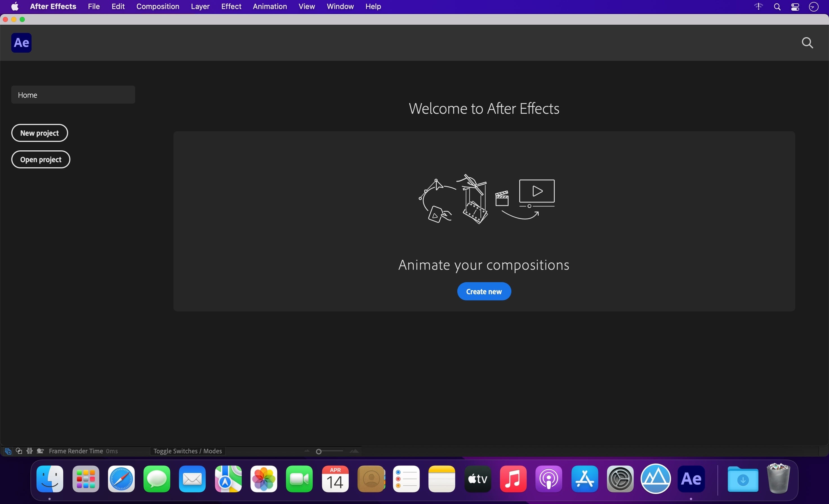829x504 pixels.
Task: Launch Safari from the dock
Action: 121,479
